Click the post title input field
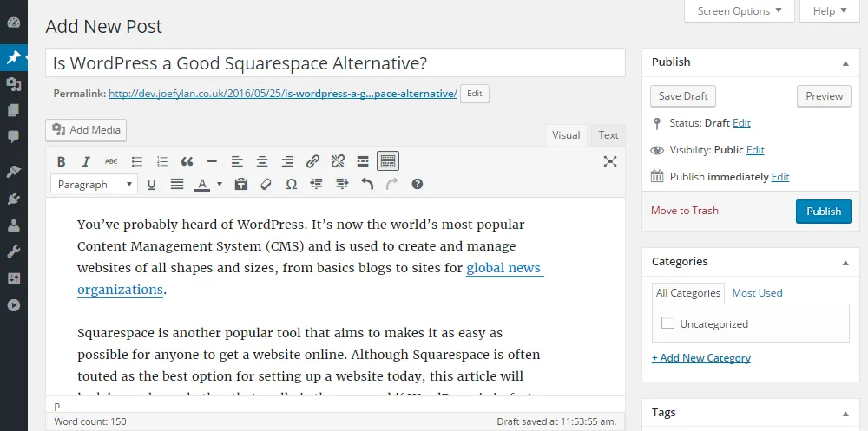The width and height of the screenshot is (868, 431). click(x=335, y=62)
